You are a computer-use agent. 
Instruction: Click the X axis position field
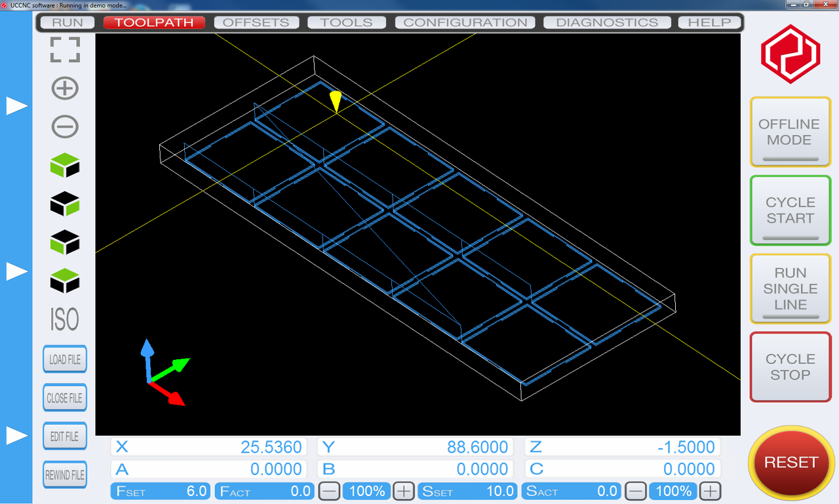point(208,447)
